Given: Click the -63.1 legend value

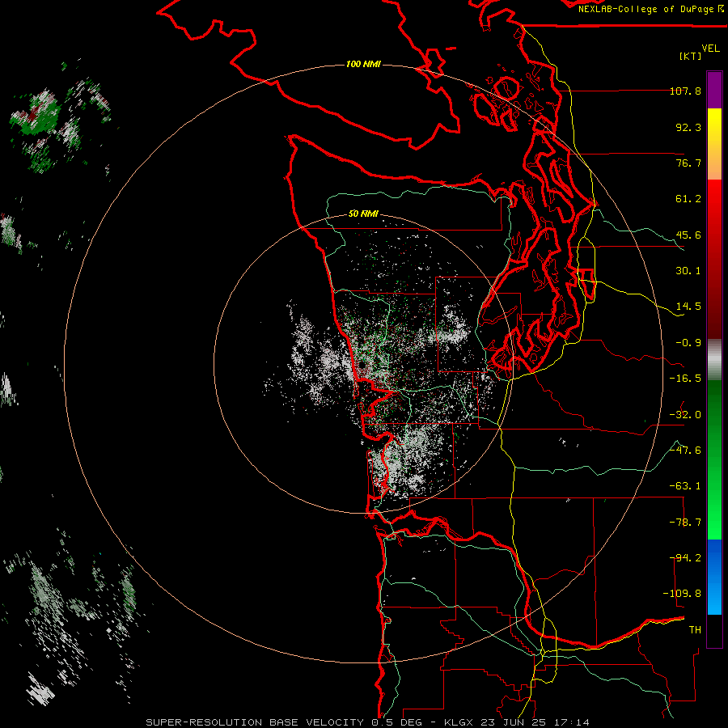Looking at the screenshot, I should 685,486.
